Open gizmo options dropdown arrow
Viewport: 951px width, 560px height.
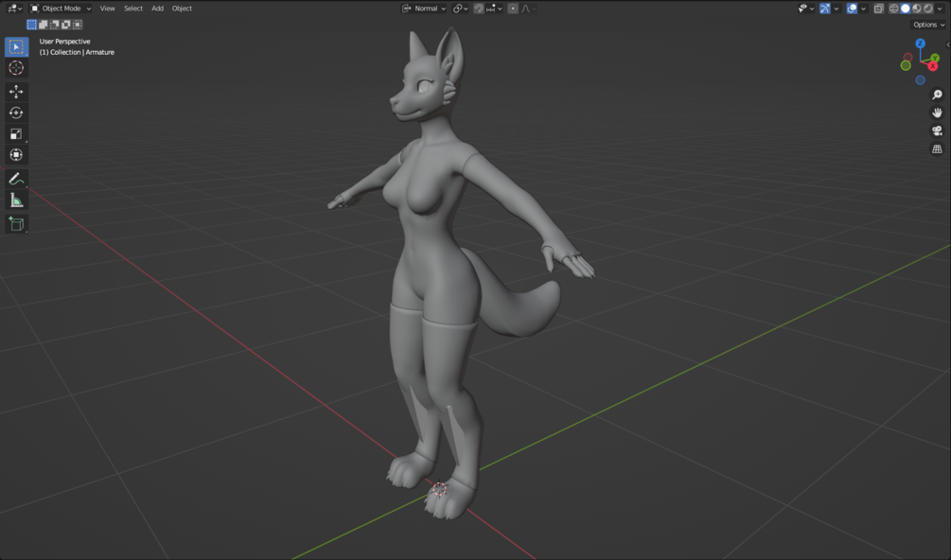[x=837, y=9]
